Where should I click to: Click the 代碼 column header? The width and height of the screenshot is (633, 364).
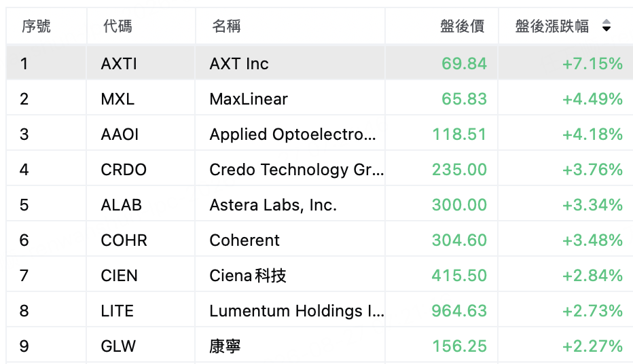(x=117, y=26)
